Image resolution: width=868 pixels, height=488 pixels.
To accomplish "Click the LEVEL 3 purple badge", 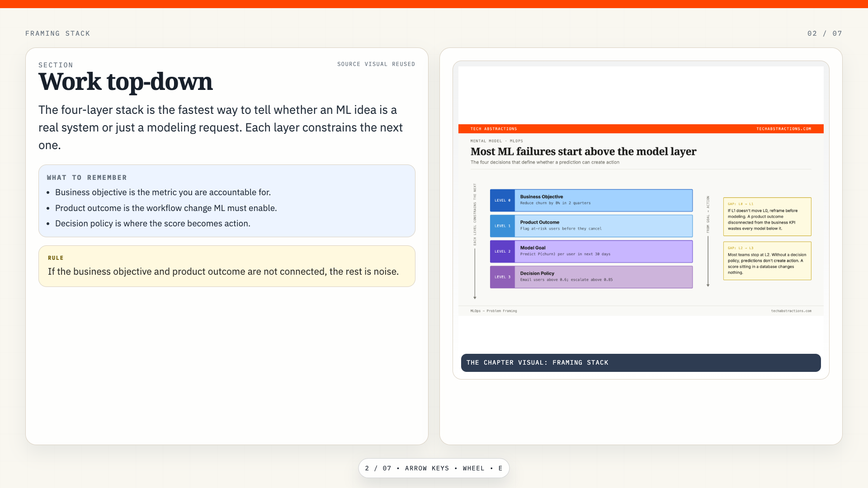I will pos(502,277).
